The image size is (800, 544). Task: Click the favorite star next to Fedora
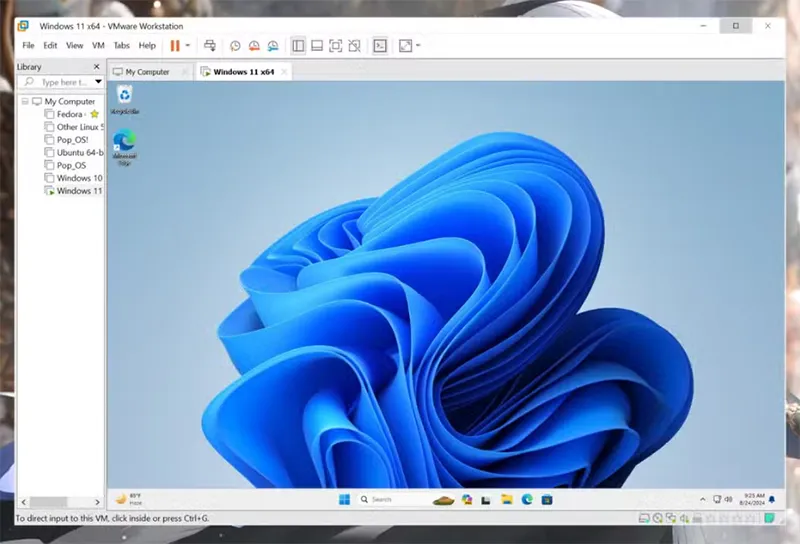tap(94, 114)
